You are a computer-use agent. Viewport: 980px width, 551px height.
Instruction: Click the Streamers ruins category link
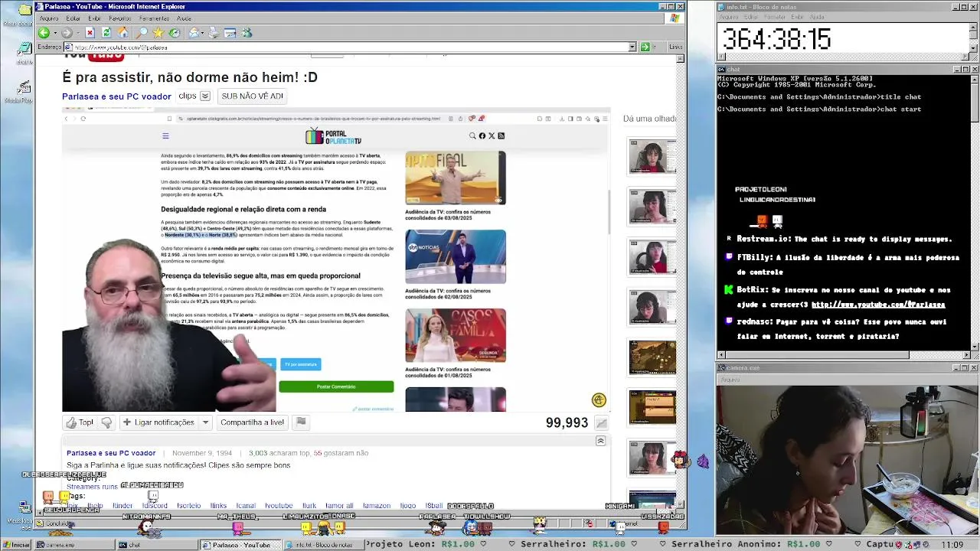92,487
